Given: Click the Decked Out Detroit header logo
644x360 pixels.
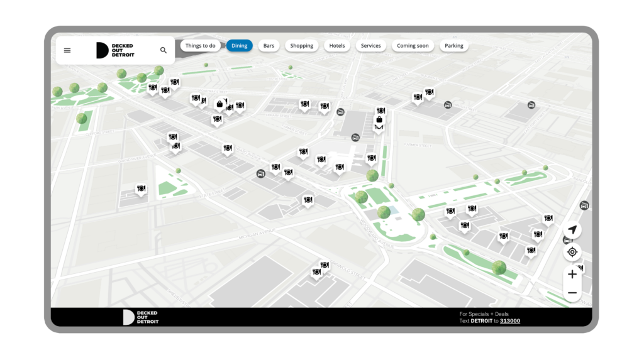Looking at the screenshot, I should [x=115, y=50].
